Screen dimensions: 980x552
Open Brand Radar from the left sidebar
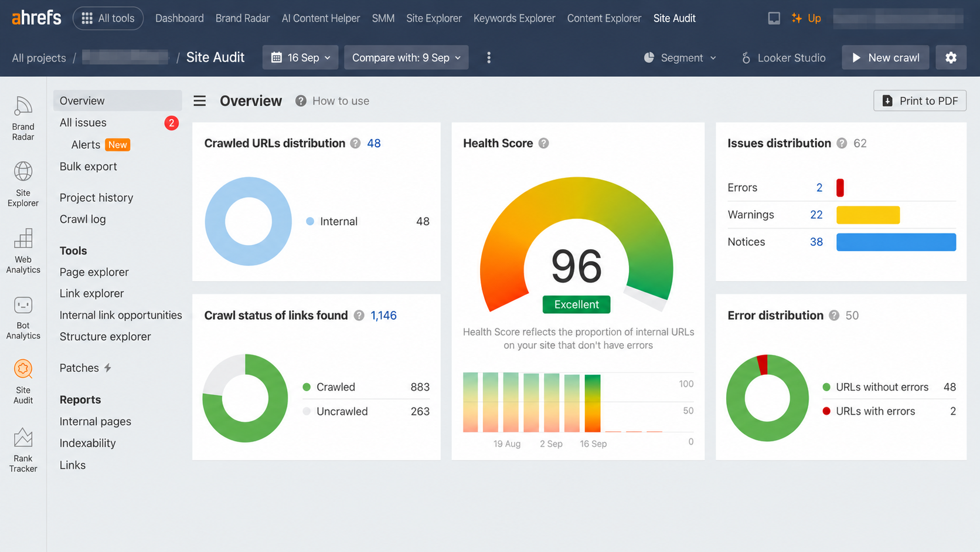(x=23, y=118)
